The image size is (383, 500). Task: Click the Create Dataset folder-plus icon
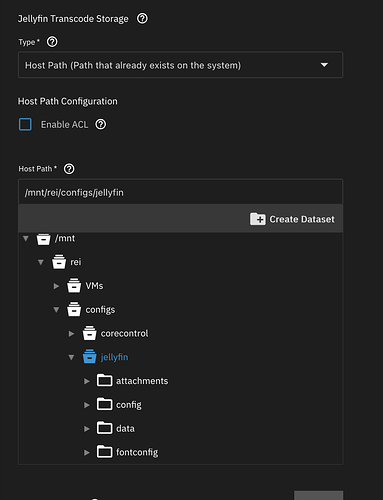[x=258, y=219]
